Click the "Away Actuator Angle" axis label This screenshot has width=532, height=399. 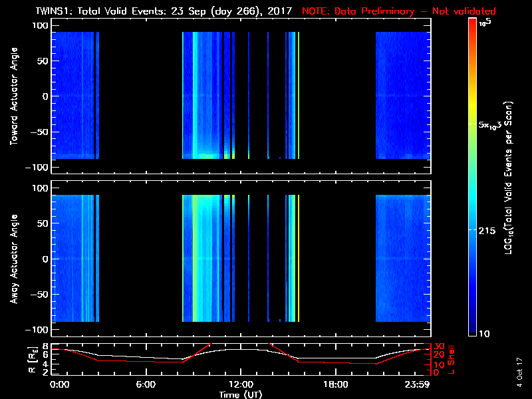pyautogui.click(x=14, y=259)
